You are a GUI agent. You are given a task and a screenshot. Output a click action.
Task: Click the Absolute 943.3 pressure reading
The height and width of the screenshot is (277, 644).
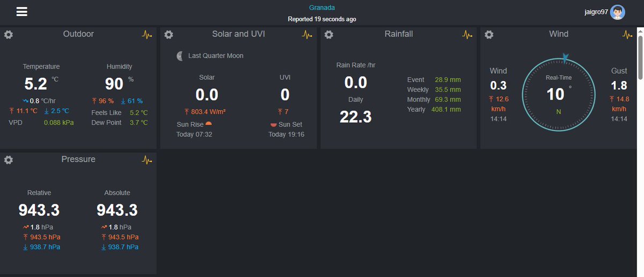coord(117,210)
